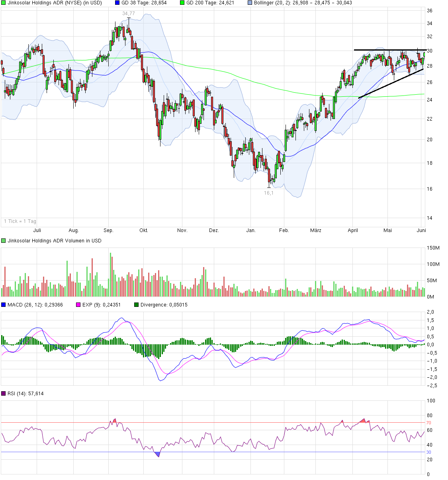Click the 'RSI (14): 57,614' label
The image size is (448, 480).
click(25, 394)
